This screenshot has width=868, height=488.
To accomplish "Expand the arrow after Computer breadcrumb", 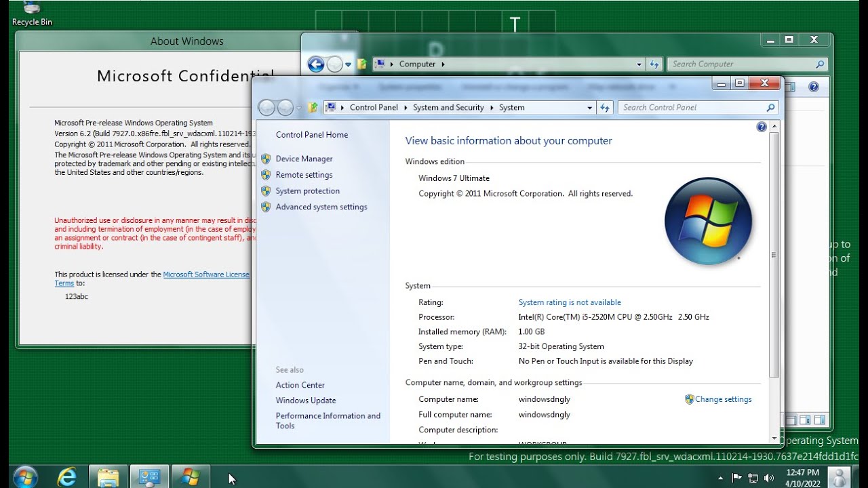I will 443,64.
